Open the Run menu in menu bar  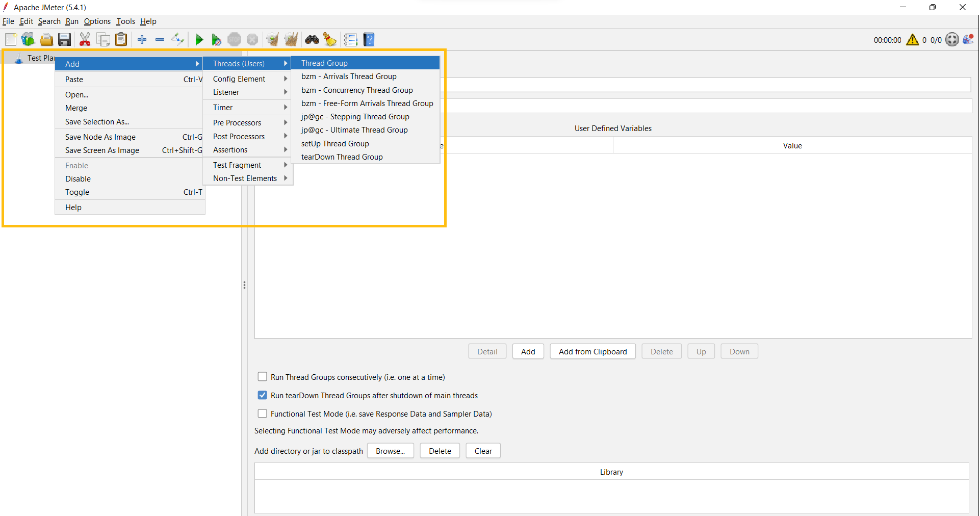click(x=72, y=21)
